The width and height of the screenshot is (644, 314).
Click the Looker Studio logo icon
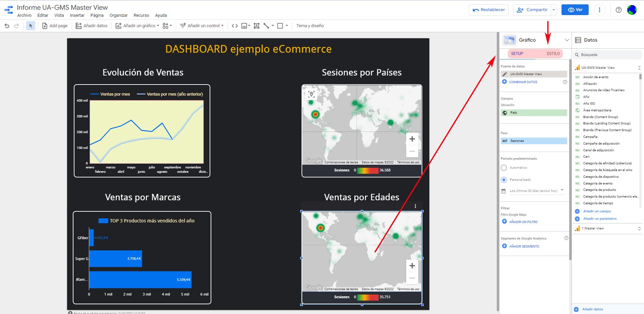tap(9, 10)
